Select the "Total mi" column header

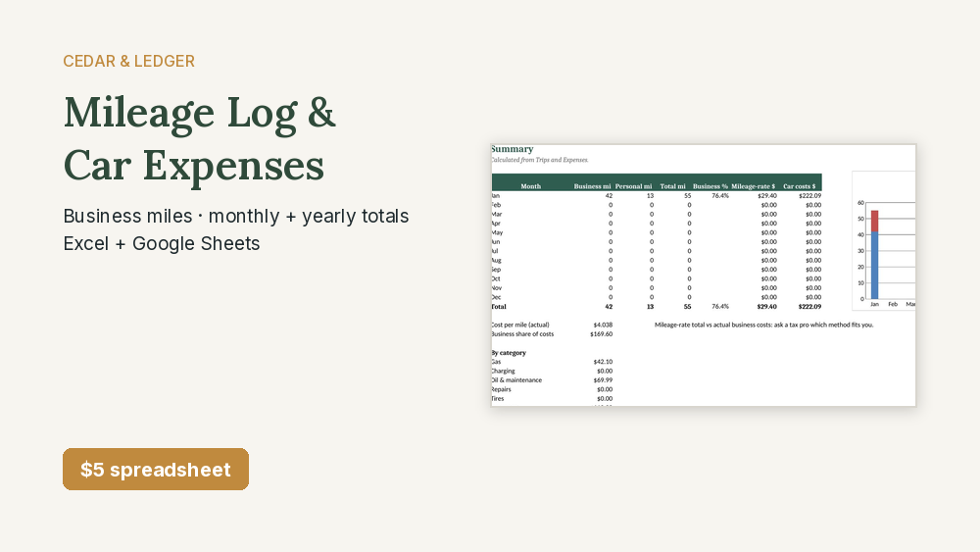672,186
